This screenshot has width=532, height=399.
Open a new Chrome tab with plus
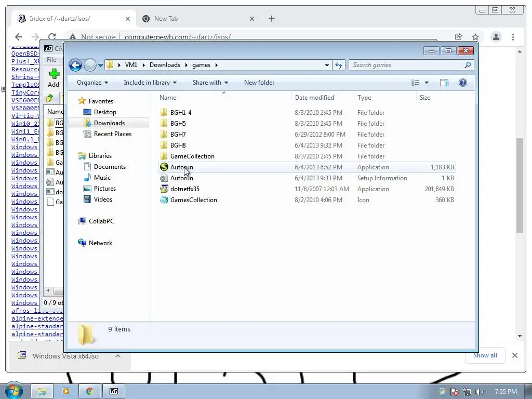coord(271,19)
